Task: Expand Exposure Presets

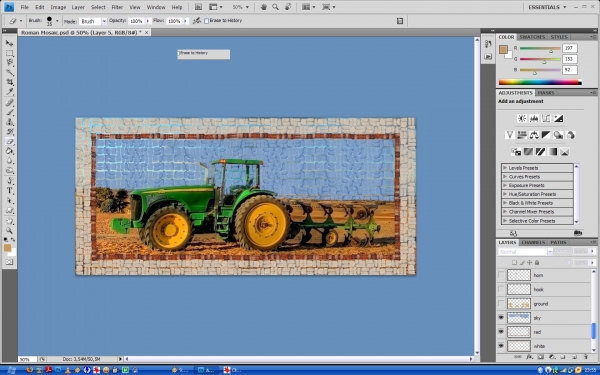Action: click(x=505, y=185)
